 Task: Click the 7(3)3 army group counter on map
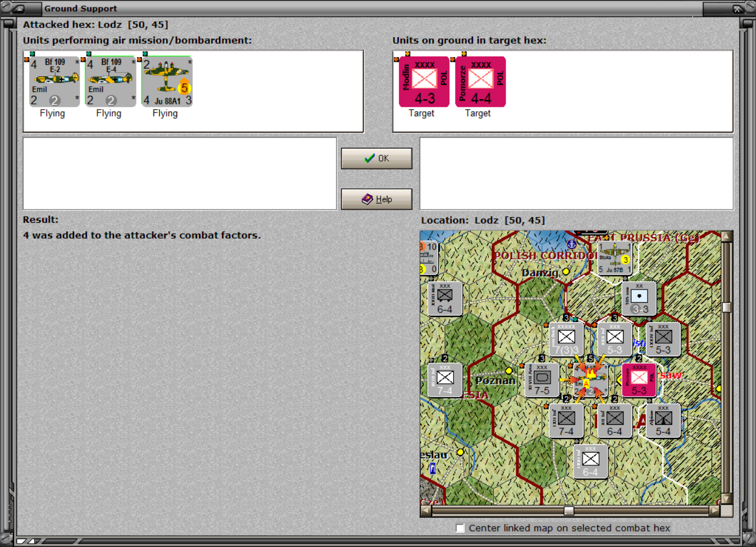(566, 339)
